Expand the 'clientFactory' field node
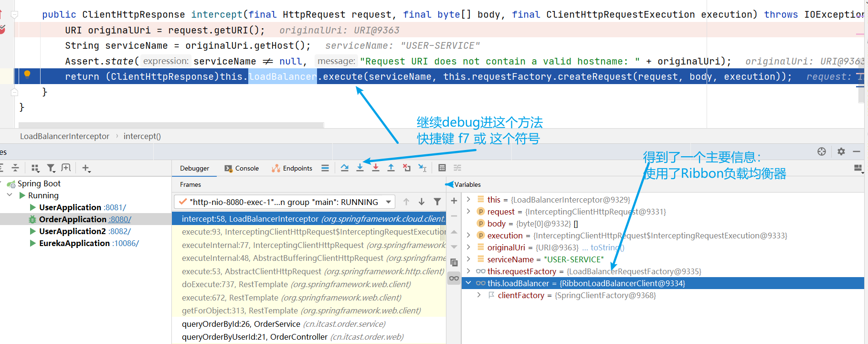Viewport: 868px width, 344px height. click(x=479, y=295)
